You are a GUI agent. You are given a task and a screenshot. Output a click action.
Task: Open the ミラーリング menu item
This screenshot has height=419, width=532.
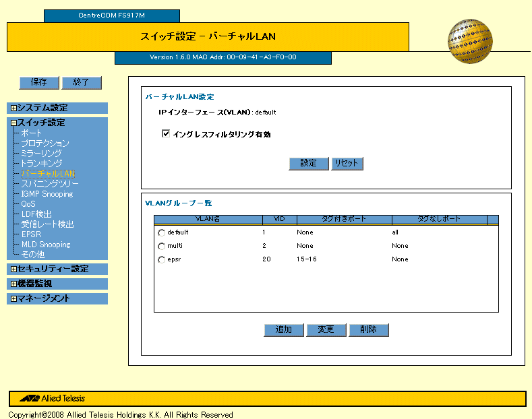pos(41,153)
